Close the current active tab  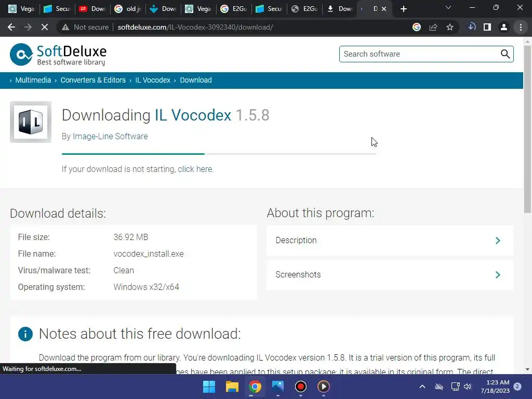[x=384, y=9]
